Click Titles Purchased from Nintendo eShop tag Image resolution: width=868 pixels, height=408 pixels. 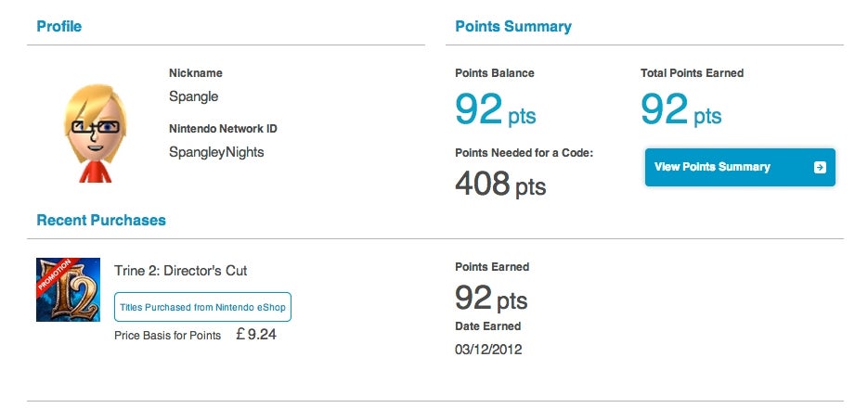pyautogui.click(x=202, y=307)
